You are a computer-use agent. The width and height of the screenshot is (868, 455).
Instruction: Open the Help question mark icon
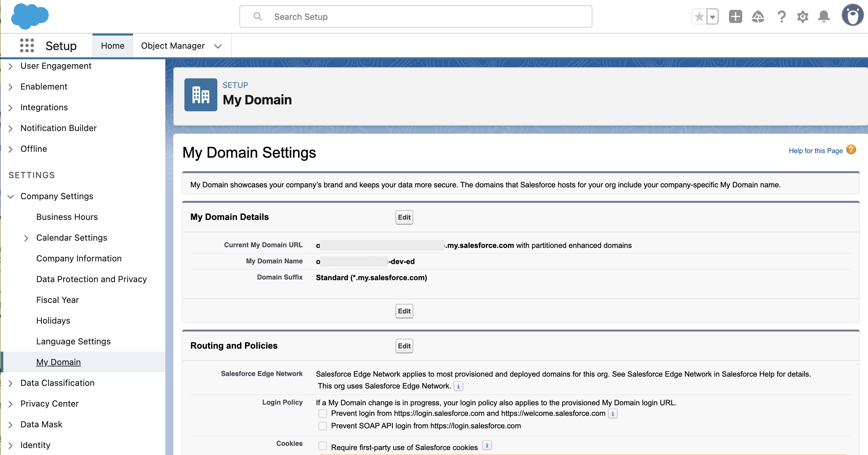click(x=781, y=16)
